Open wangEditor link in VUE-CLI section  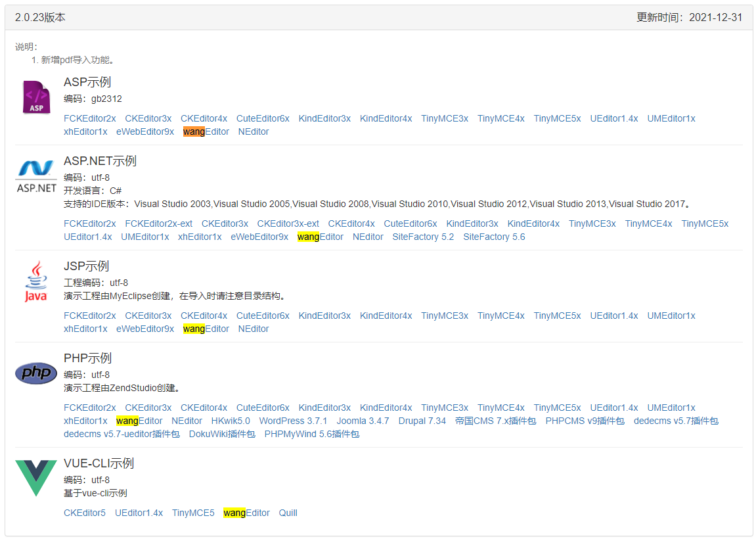[x=246, y=513]
